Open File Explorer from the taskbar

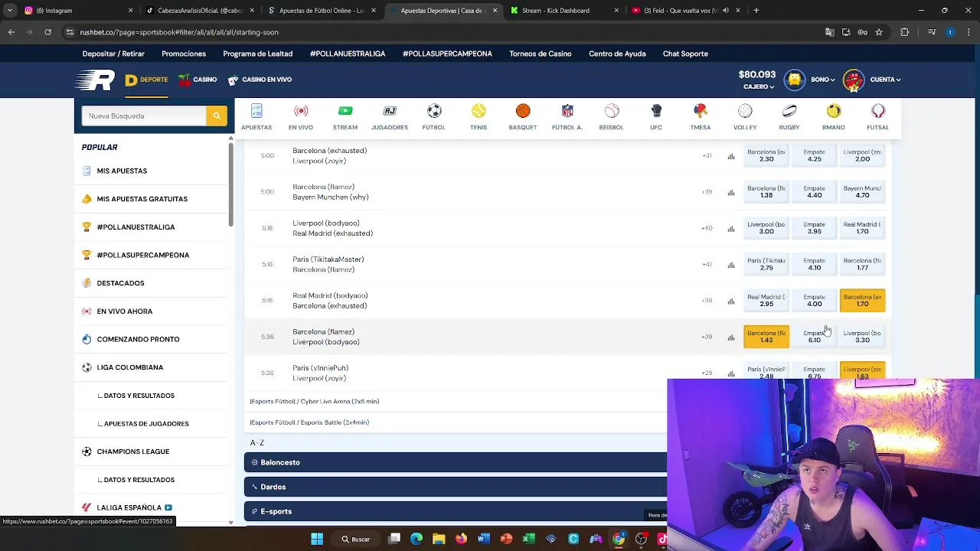[439, 539]
